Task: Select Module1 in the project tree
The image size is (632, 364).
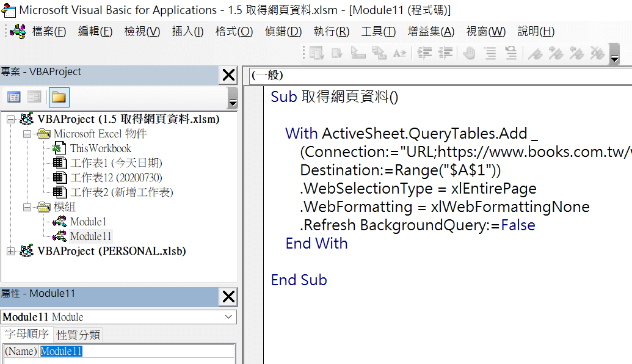Action: coord(89,222)
